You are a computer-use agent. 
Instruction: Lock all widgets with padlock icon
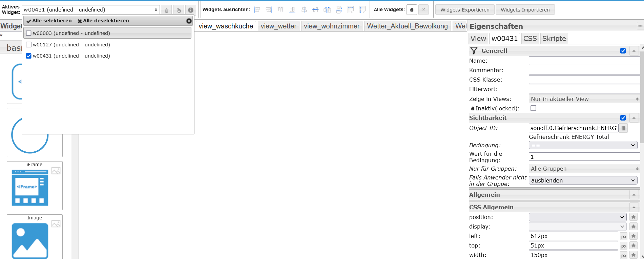[412, 10]
